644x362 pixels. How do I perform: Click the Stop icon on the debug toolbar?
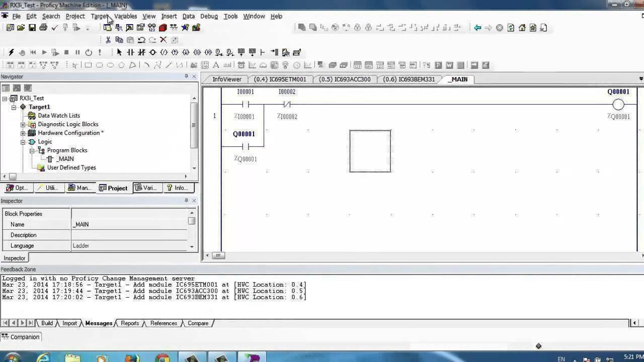coord(66,52)
